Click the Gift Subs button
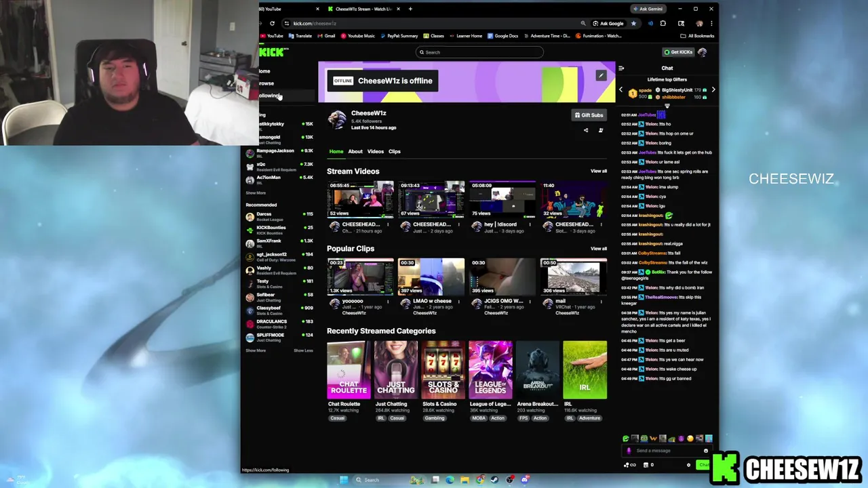 pos(589,115)
